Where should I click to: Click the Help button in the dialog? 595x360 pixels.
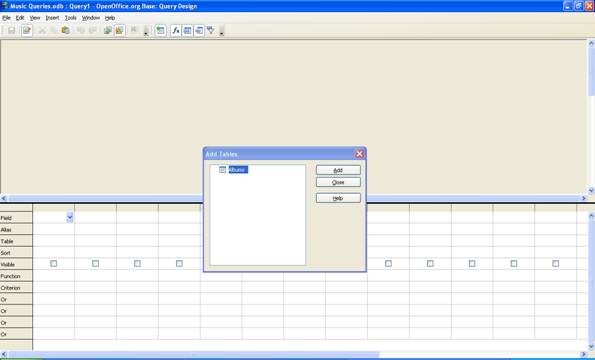[x=338, y=198]
